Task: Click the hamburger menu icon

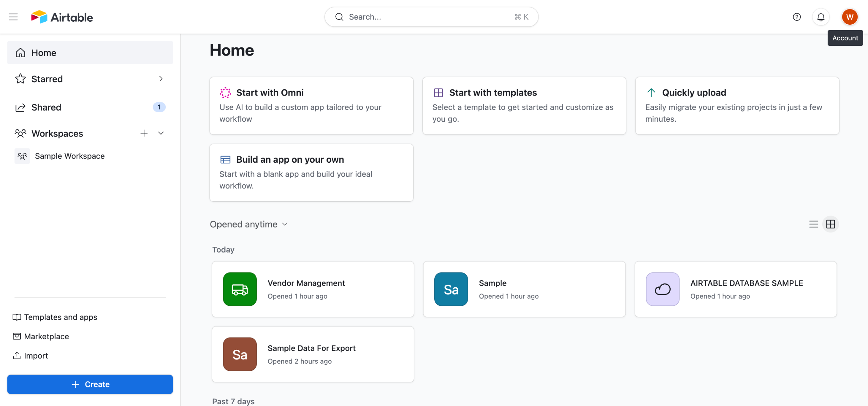Action: click(13, 17)
